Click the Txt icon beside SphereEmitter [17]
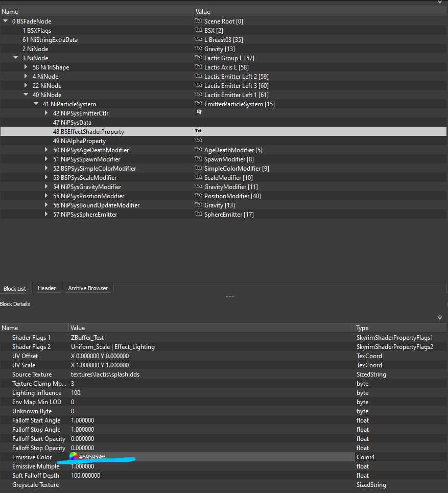This screenshot has height=493, width=448. pos(198,214)
